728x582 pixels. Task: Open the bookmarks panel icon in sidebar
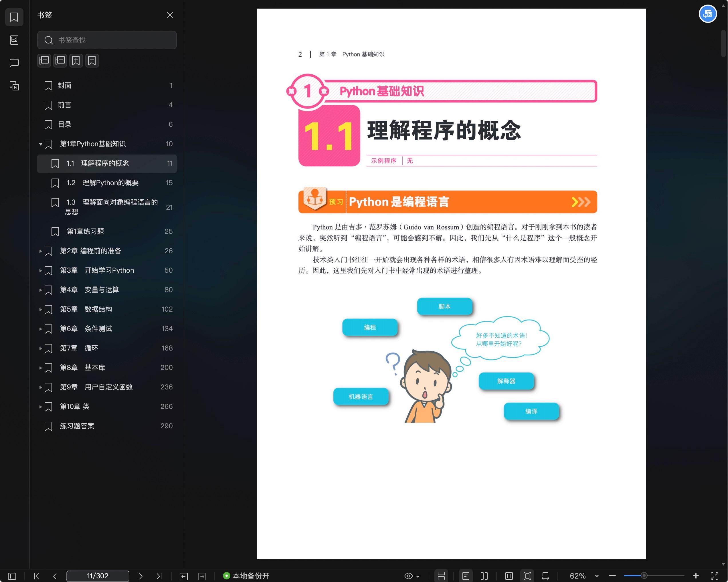tap(14, 17)
